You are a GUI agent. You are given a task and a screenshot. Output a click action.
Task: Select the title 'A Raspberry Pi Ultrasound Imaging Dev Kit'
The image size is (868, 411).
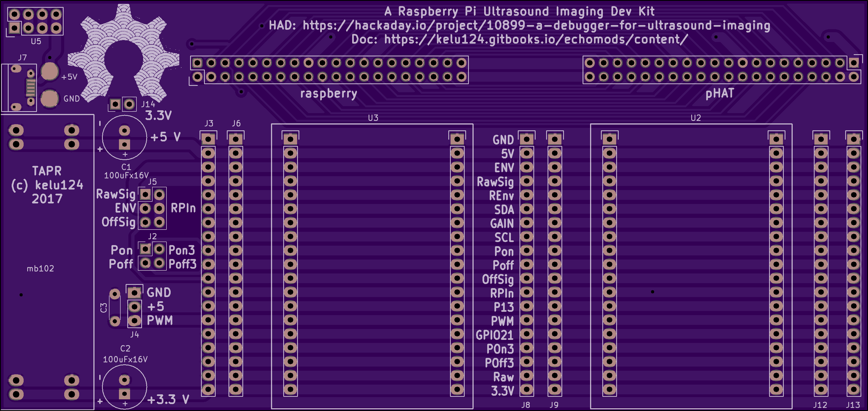tap(519, 11)
